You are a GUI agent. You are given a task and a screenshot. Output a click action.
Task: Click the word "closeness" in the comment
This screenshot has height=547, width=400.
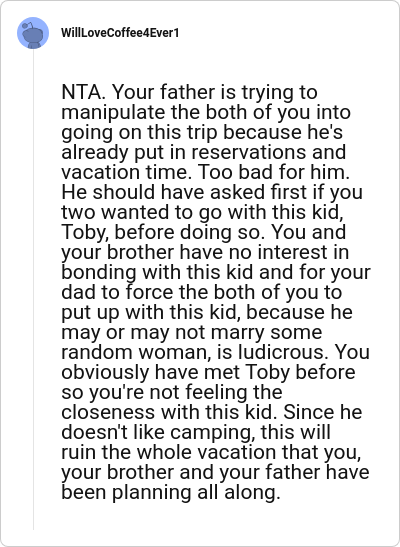click(x=108, y=412)
